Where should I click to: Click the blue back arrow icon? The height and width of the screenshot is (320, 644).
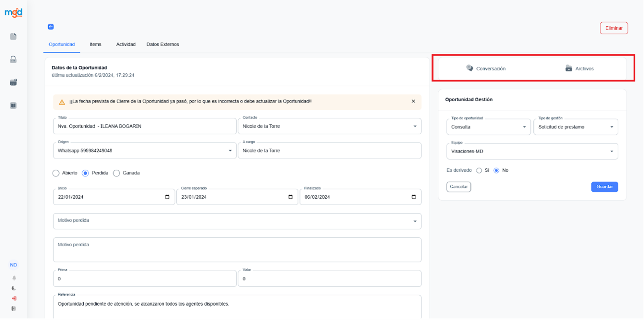51,27
